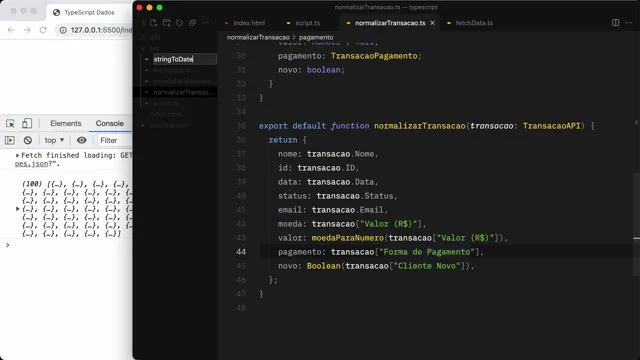This screenshot has height=360, width=640.
Task: Split the editor to the right
Action: pos(616,23)
